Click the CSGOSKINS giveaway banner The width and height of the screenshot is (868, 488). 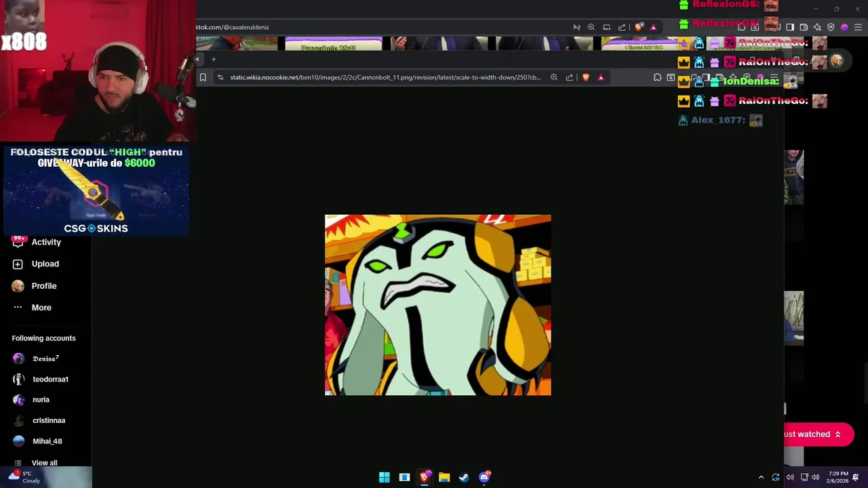point(96,191)
